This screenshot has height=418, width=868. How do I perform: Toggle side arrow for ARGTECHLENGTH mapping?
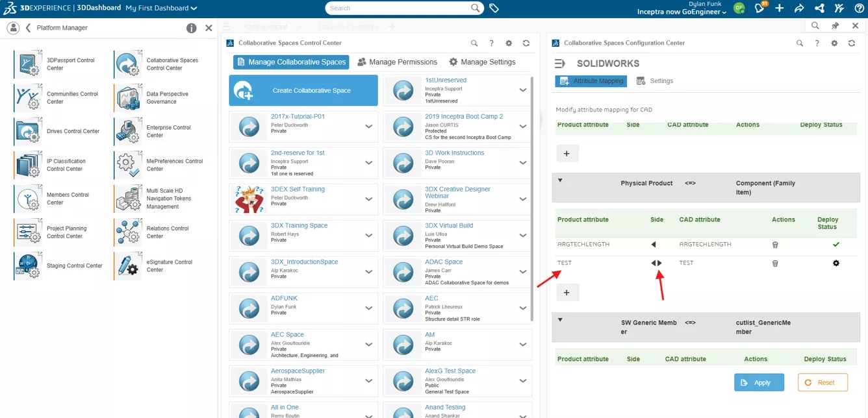(654, 245)
